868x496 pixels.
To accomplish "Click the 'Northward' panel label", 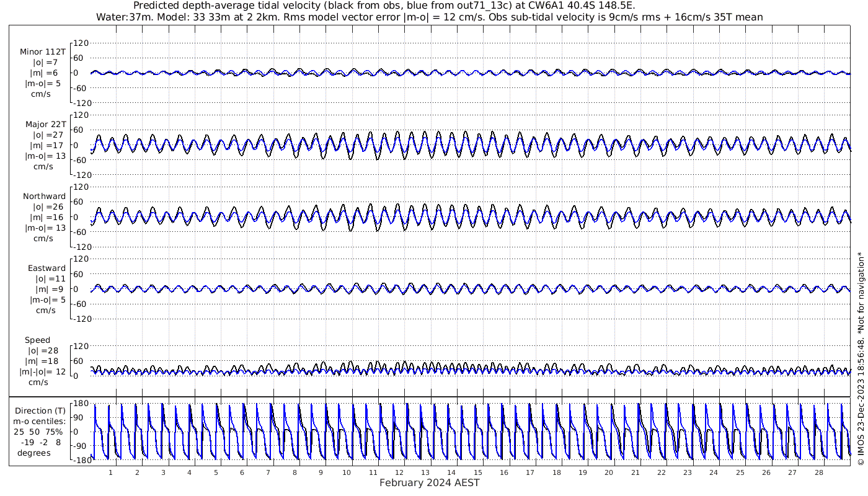I will pyautogui.click(x=44, y=196).
